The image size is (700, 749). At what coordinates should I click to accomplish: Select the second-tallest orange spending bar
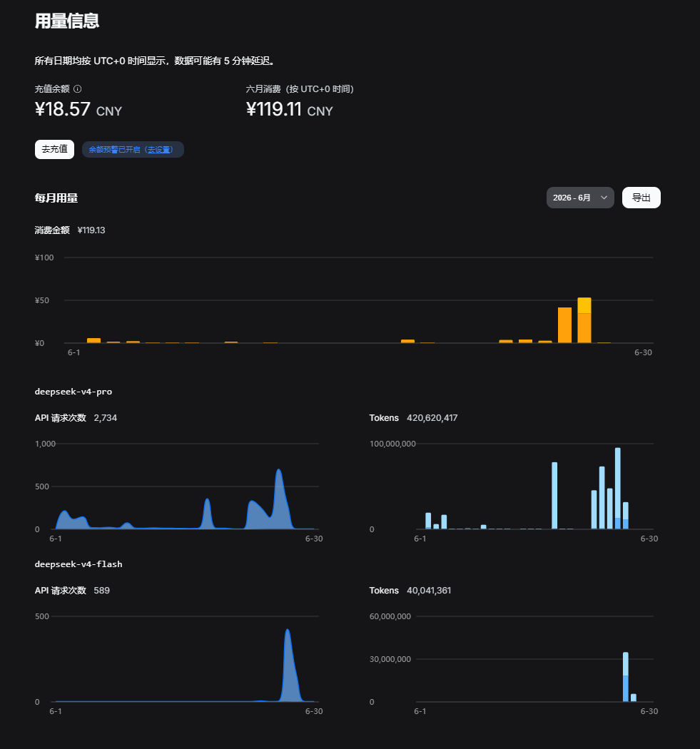(564, 325)
